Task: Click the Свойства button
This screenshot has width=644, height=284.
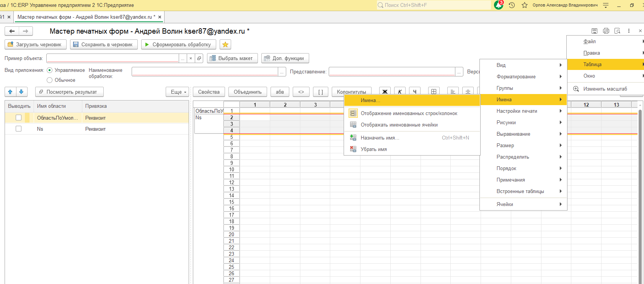Action: click(x=209, y=92)
